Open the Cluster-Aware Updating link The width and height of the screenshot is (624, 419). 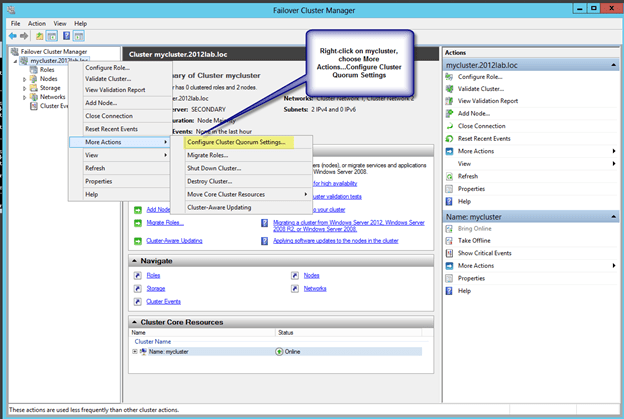(174, 241)
